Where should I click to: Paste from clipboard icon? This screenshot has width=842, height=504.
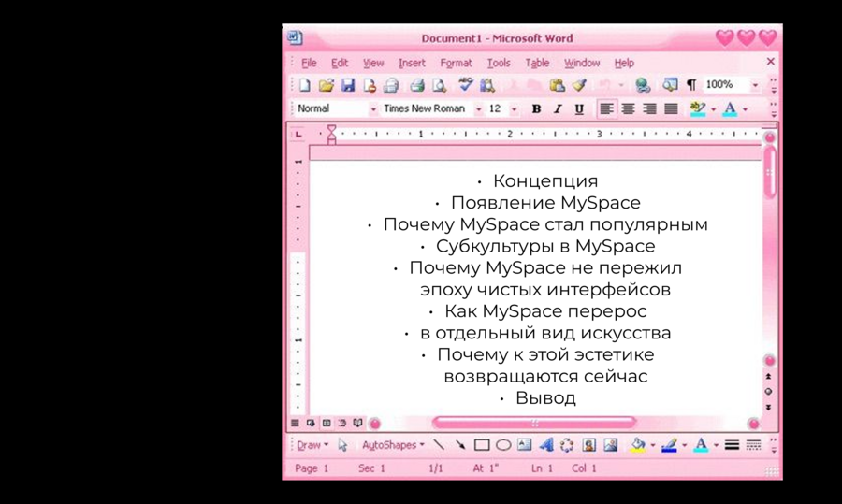click(x=558, y=85)
